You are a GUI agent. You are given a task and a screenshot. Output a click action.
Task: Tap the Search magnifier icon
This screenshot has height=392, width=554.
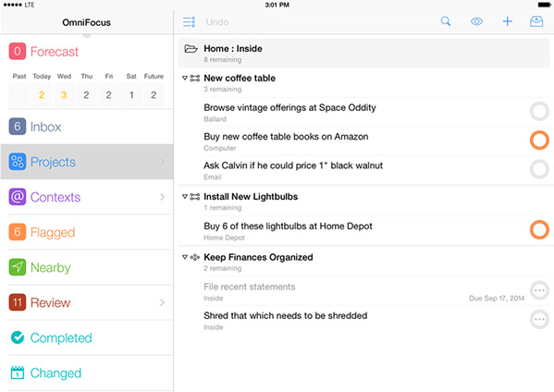point(446,21)
